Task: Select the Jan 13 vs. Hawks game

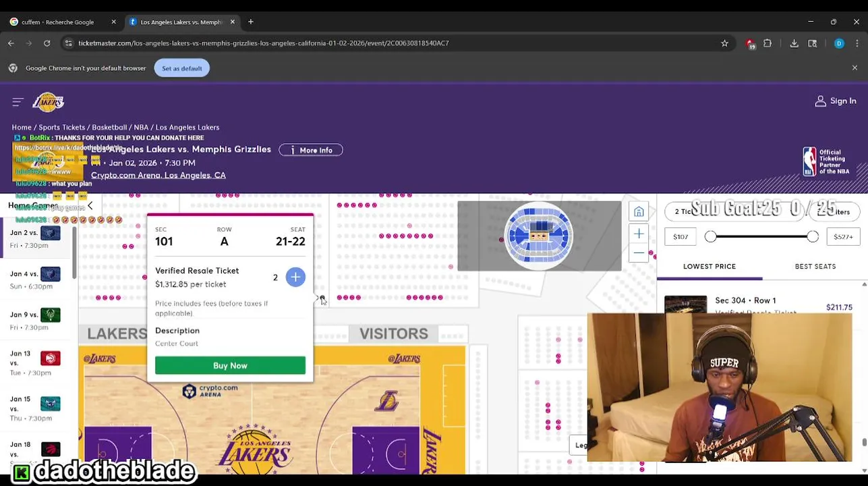Action: (35, 363)
